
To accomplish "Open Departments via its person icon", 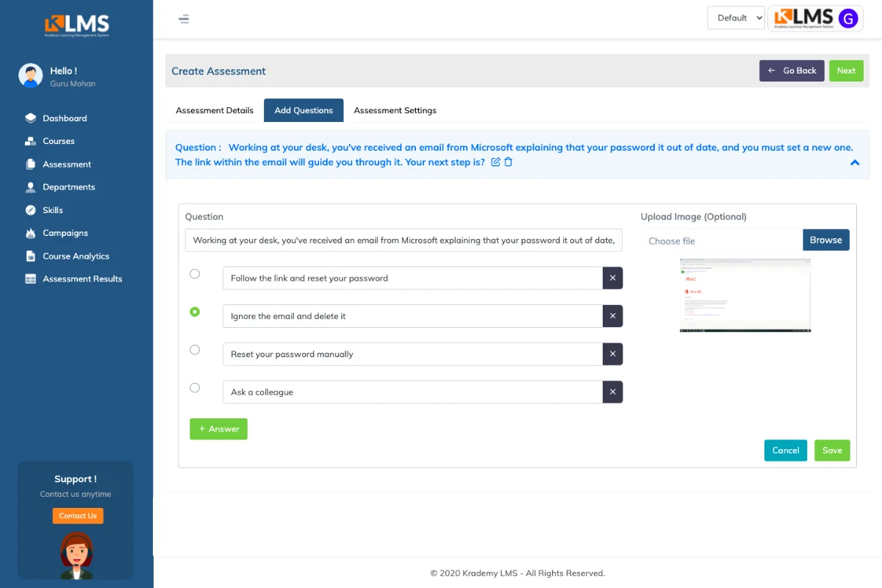I will [x=30, y=187].
